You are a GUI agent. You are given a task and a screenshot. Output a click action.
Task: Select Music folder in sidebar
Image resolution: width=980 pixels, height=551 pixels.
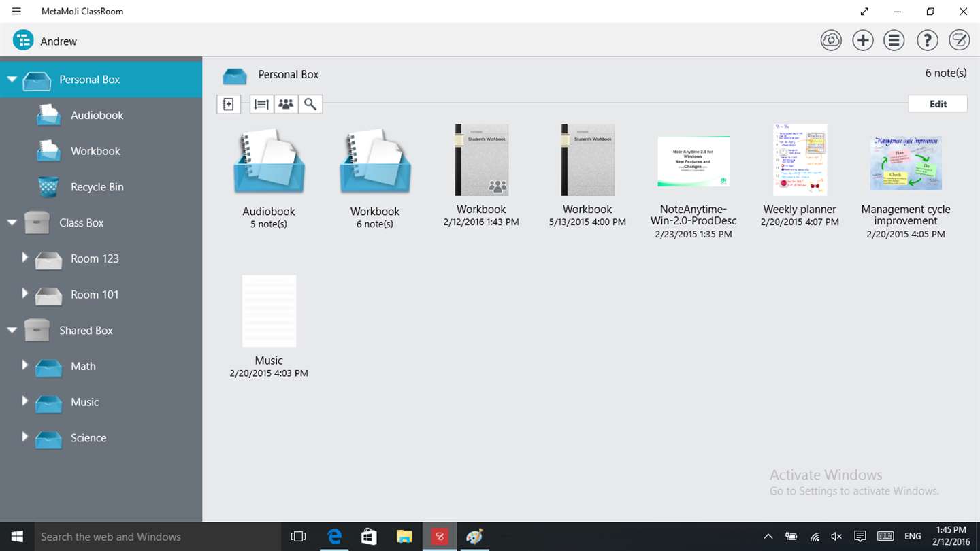[x=101, y=402]
